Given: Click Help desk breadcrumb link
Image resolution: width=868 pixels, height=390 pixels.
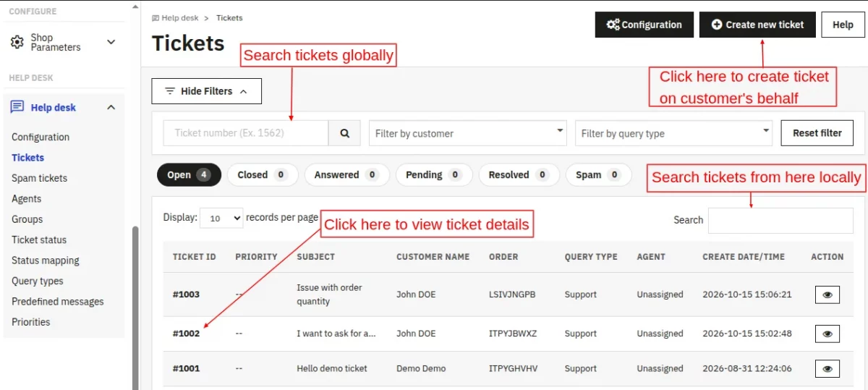Looking at the screenshot, I should pyautogui.click(x=179, y=17).
